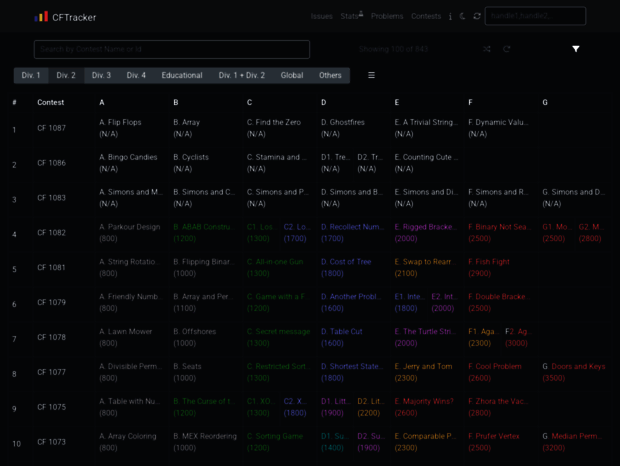
Task: Open contest CF 1073
Action: (x=51, y=442)
